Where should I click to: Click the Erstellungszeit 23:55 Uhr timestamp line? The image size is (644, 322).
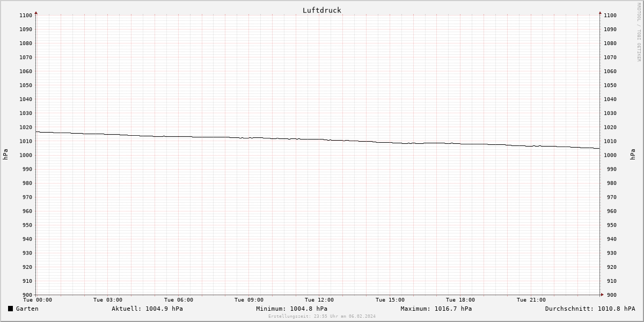point(322,316)
